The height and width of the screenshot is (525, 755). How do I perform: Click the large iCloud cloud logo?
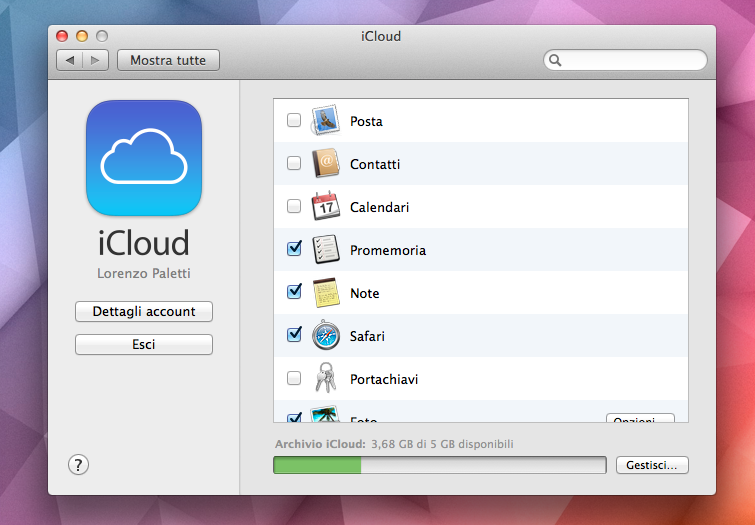(x=144, y=158)
